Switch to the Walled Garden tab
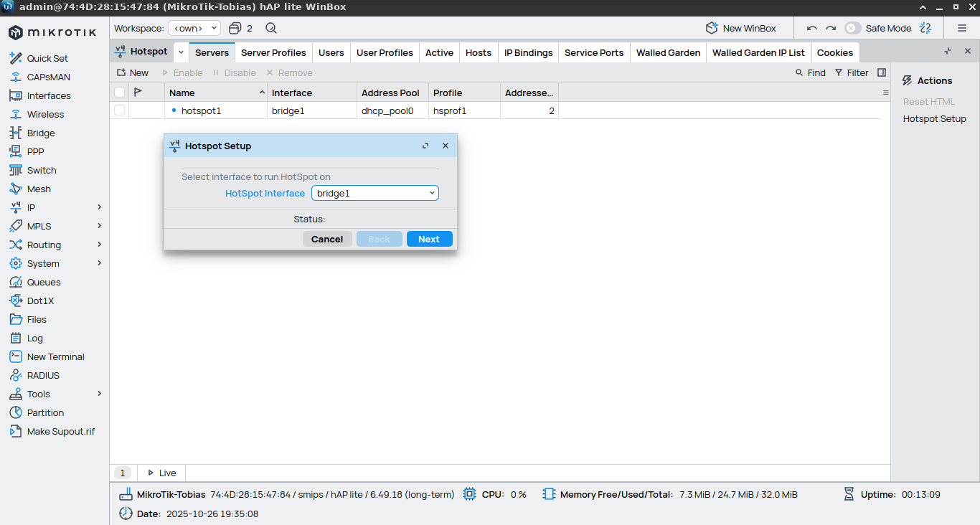 click(668, 52)
